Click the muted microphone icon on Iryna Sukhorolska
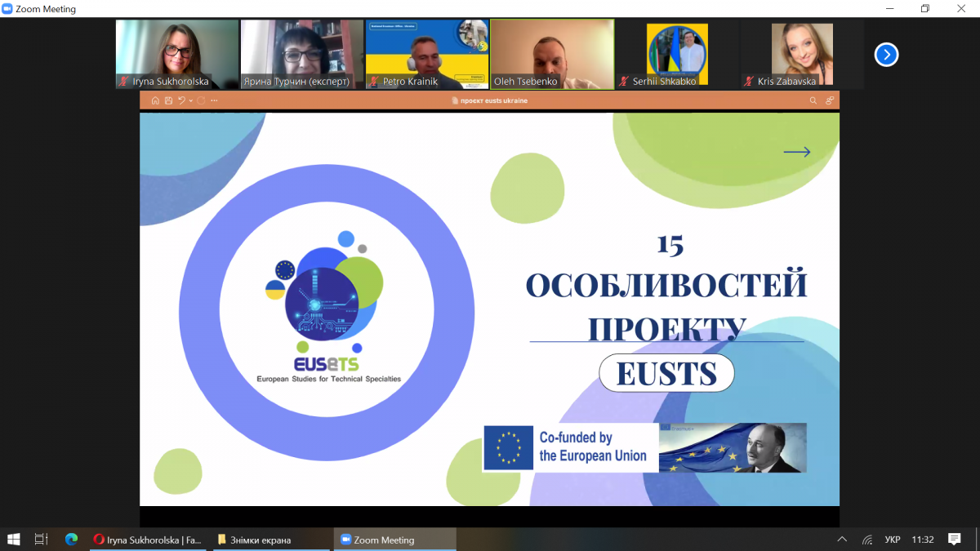 tap(124, 82)
